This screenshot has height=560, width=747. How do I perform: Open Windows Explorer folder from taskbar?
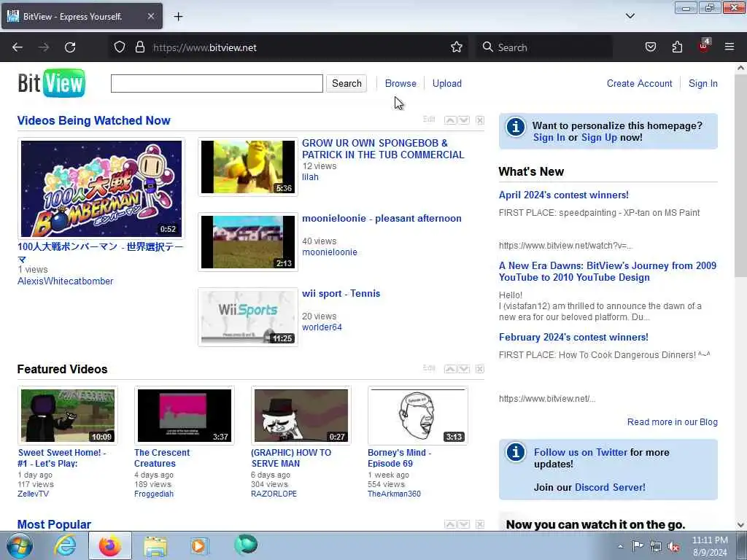coord(155,545)
